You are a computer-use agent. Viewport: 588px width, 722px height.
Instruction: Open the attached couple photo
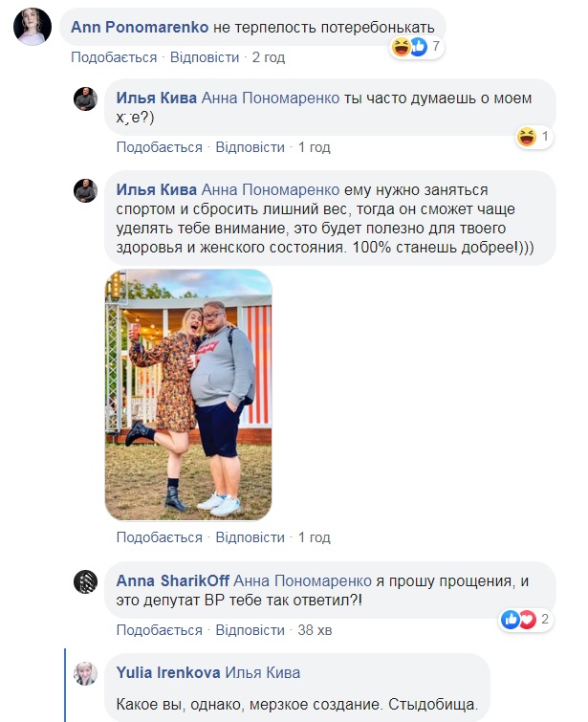(x=188, y=395)
